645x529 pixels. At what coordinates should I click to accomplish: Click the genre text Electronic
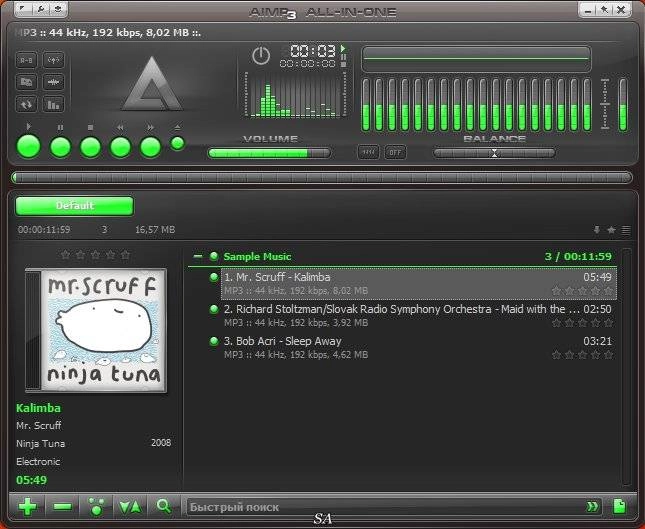point(38,462)
